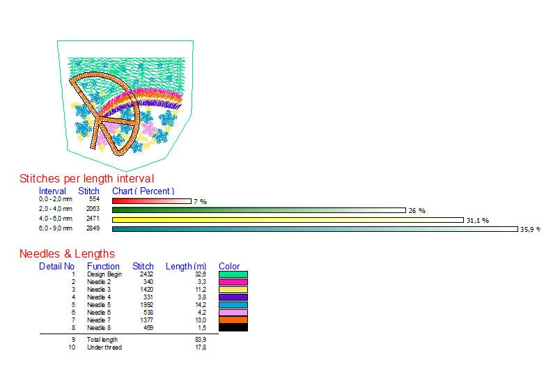Select the 'Needle 8' row label
Viewport: 544px width, 392px height.
99,328
